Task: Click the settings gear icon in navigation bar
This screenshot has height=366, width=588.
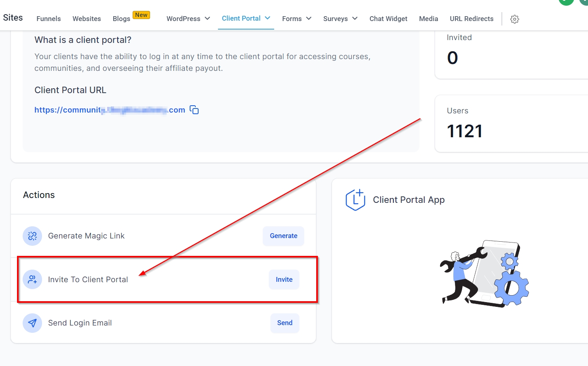Action: pyautogui.click(x=514, y=19)
